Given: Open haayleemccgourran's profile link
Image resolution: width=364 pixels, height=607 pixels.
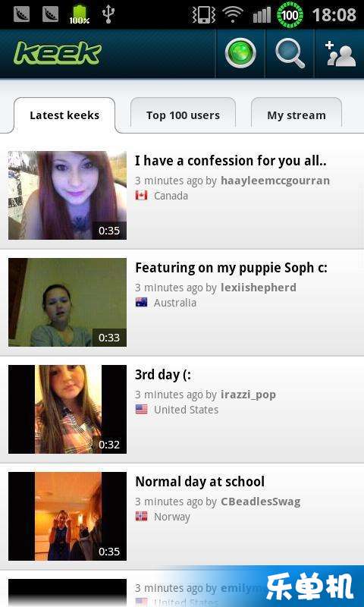Looking at the screenshot, I should (275, 181).
